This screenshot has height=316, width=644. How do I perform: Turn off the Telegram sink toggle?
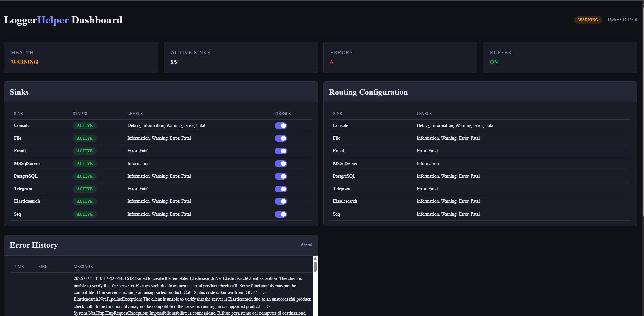pyautogui.click(x=280, y=189)
